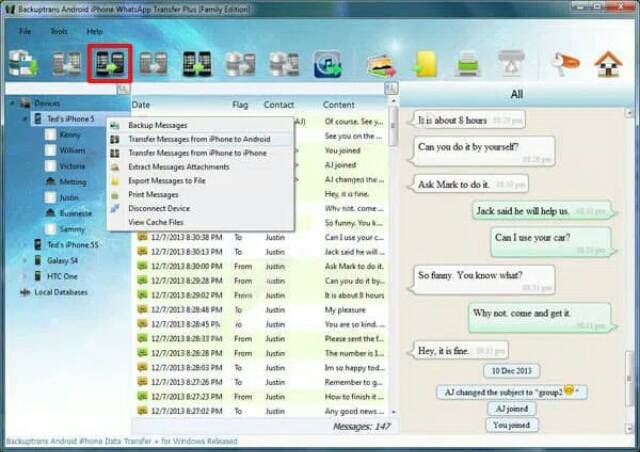The height and width of the screenshot is (452, 640).
Task: Click the search input field above the device list
Action: [x=60, y=89]
